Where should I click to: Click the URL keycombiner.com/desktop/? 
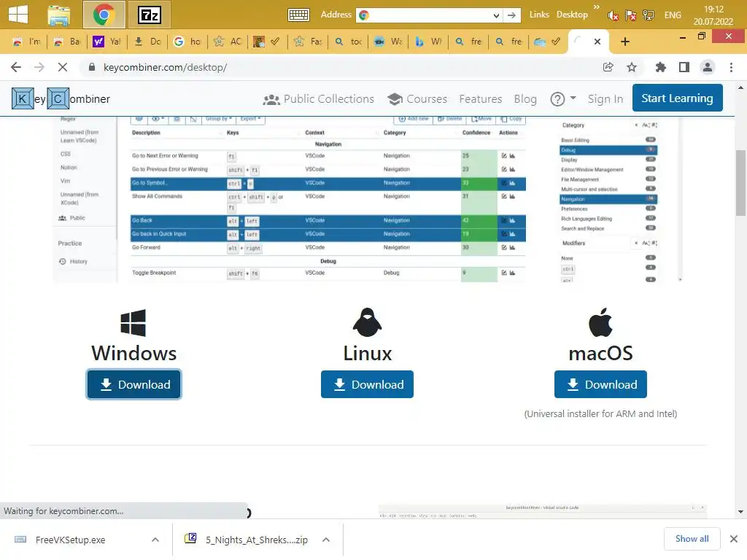[165, 67]
